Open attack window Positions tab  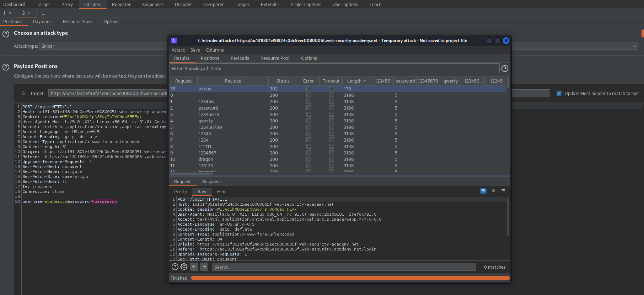tap(210, 58)
